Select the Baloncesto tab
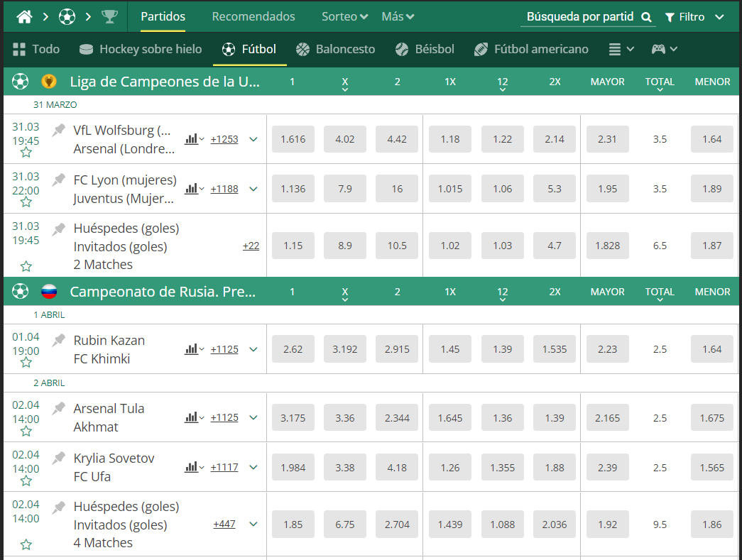The width and height of the screenshot is (742, 560). 335,49
